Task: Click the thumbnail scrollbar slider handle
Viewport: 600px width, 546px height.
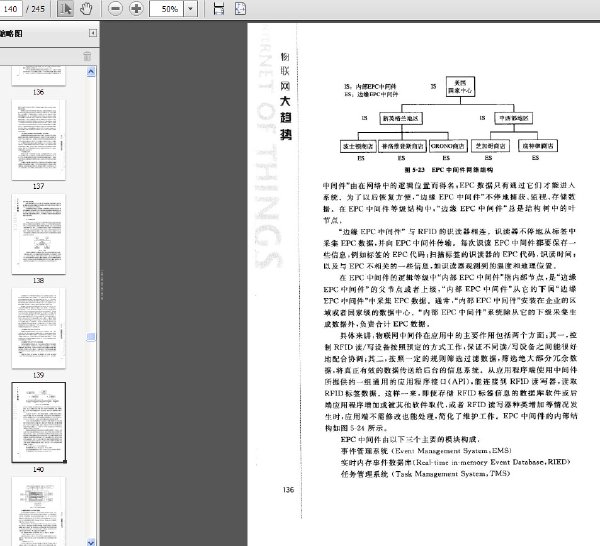Action: [x=91, y=337]
